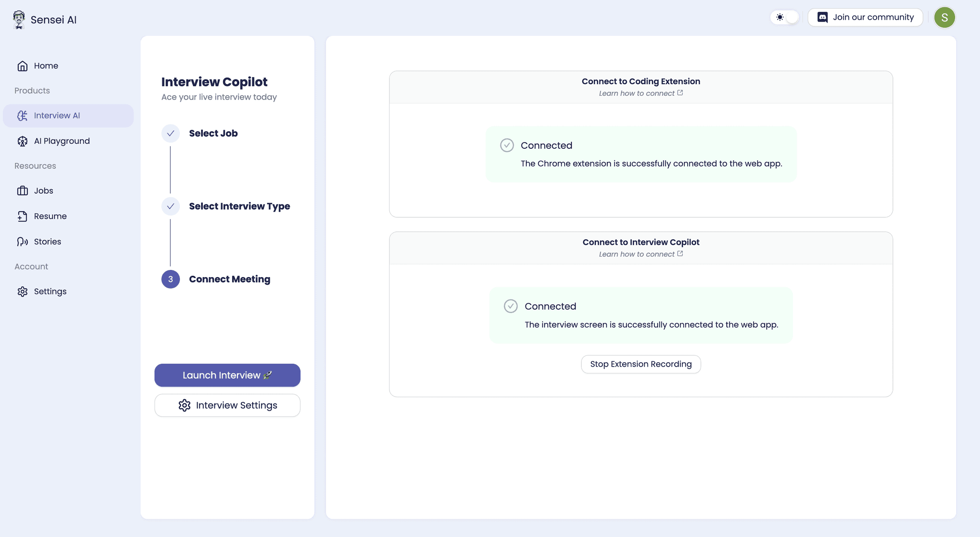Launch the interview
The height and width of the screenshot is (537, 980).
(227, 375)
